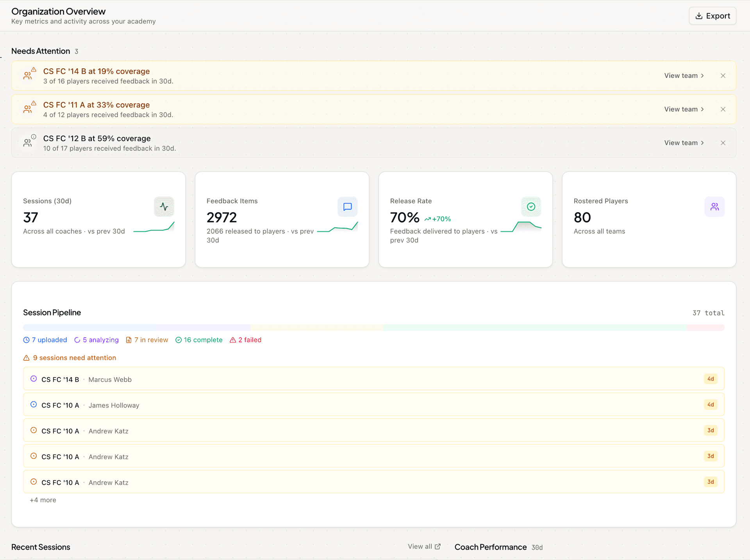Viewport: 750px width, 560px height.
Task: Click the warning icon beside 9 sessions need attention
Action: 27,358
